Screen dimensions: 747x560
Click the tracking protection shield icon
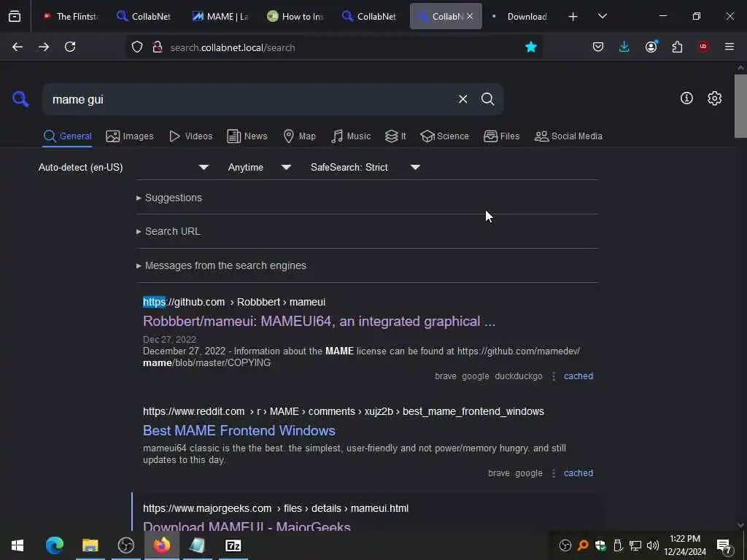(137, 47)
